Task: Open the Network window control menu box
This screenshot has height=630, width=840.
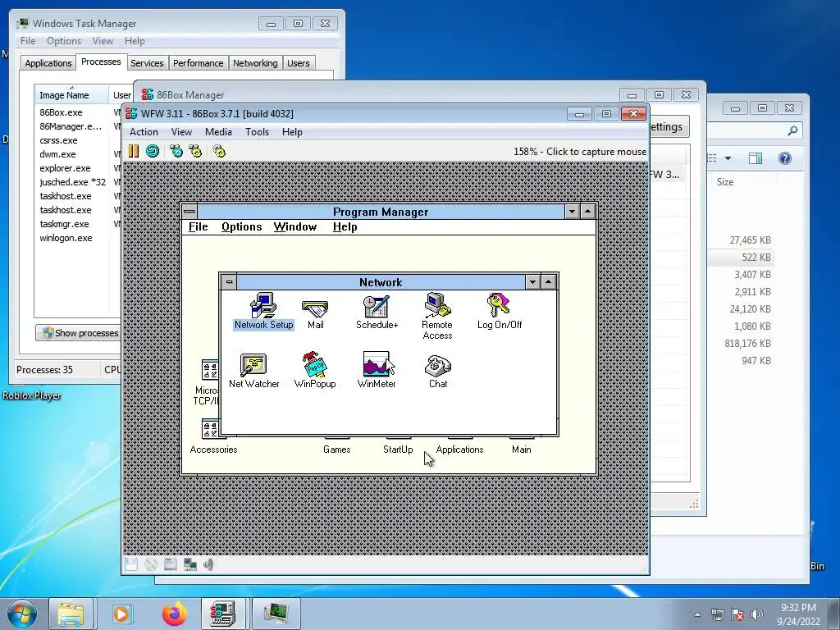Action: click(x=229, y=282)
